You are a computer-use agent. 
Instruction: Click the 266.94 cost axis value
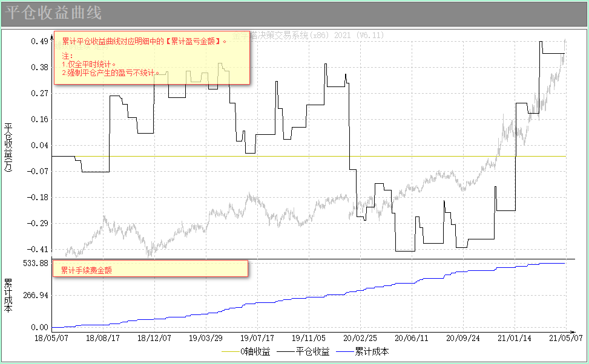[x=36, y=296]
